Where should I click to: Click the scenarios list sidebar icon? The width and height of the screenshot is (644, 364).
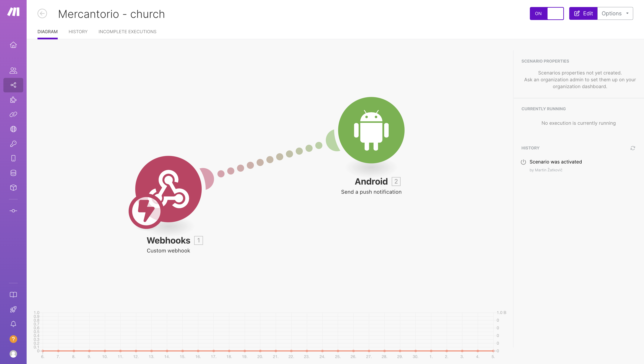(x=13, y=85)
